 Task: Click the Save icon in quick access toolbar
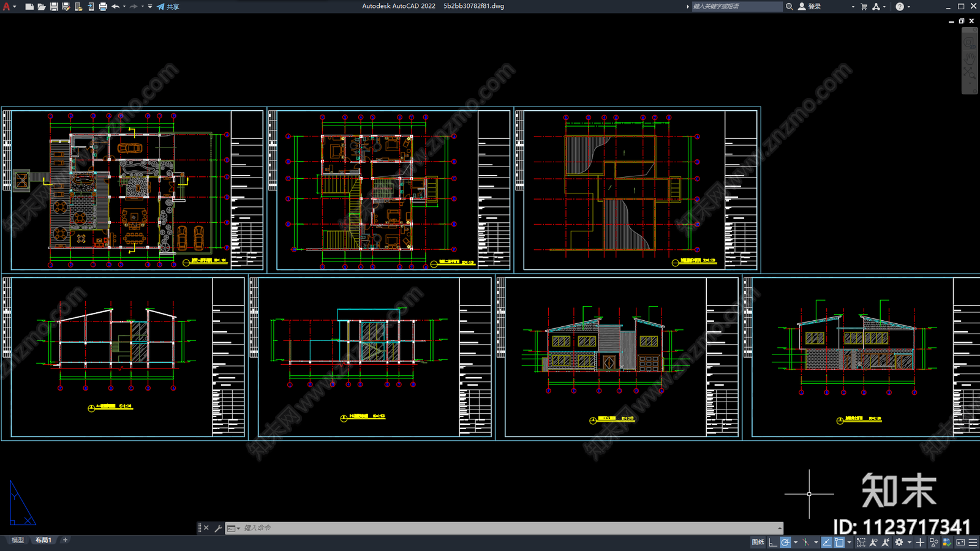click(x=54, y=6)
